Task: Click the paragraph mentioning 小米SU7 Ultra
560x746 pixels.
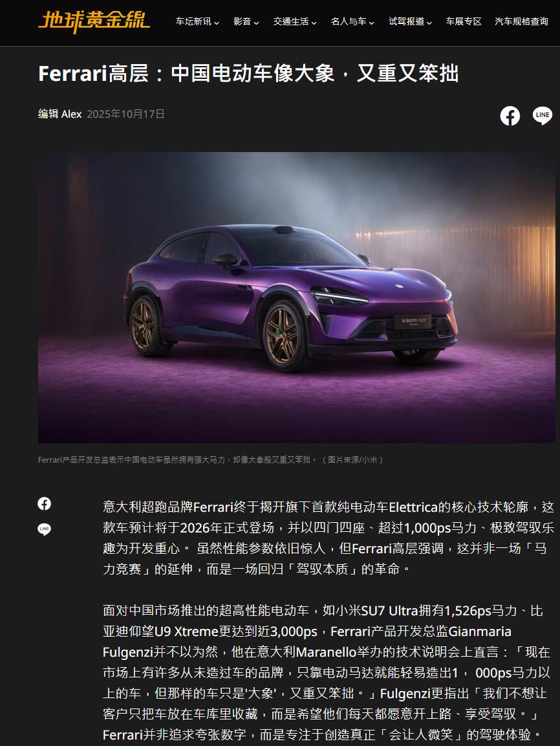Action: click(x=327, y=673)
